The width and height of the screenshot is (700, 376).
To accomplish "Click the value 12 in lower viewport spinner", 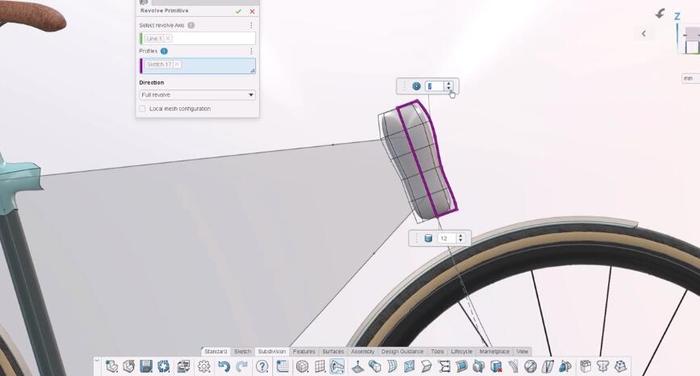I will click(x=446, y=238).
